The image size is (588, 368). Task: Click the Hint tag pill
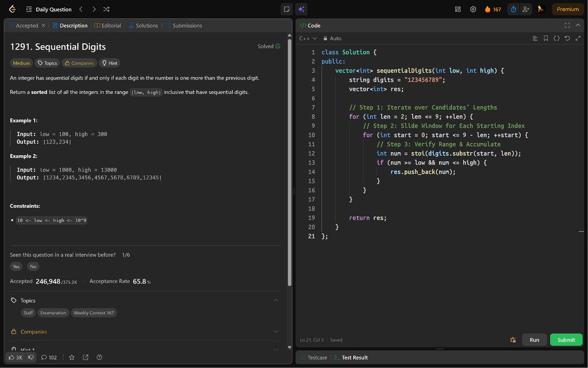click(109, 63)
